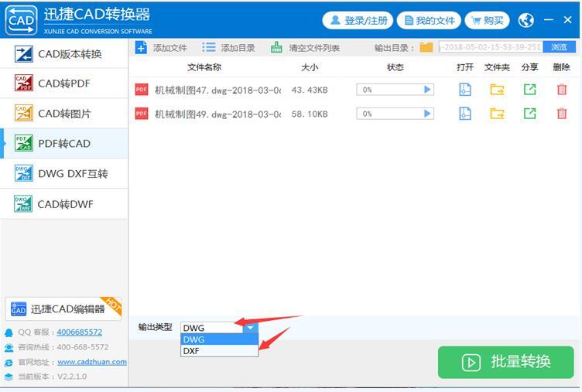
Task: Open the 机械制图47 file with open icon
Action: 465,90
